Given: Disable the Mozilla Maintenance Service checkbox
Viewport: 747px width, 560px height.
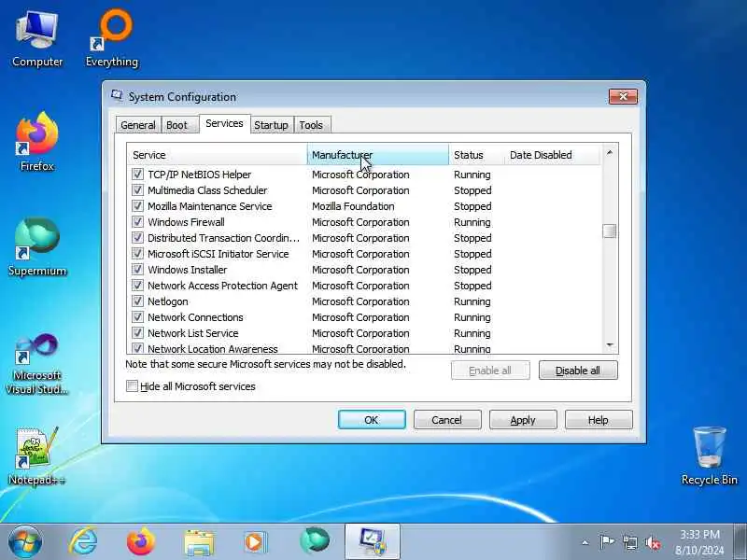Looking at the screenshot, I should 137,206.
